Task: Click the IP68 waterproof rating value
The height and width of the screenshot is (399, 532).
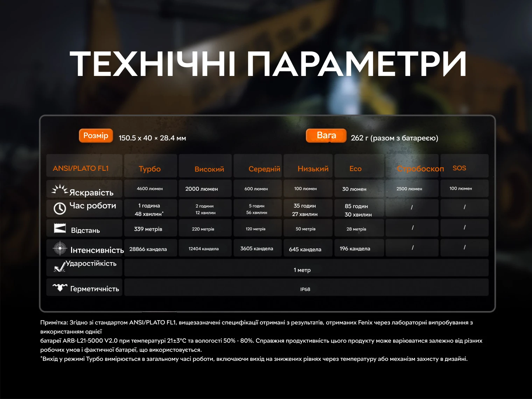Action: point(305,289)
